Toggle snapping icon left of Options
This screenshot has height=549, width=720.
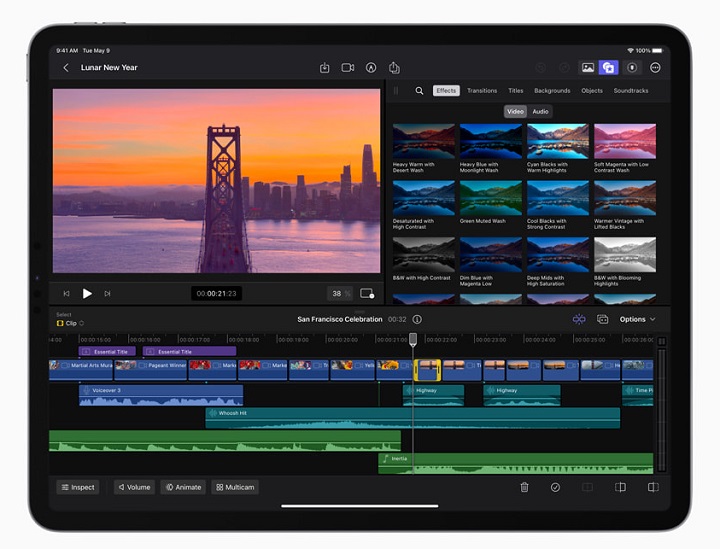pos(579,319)
